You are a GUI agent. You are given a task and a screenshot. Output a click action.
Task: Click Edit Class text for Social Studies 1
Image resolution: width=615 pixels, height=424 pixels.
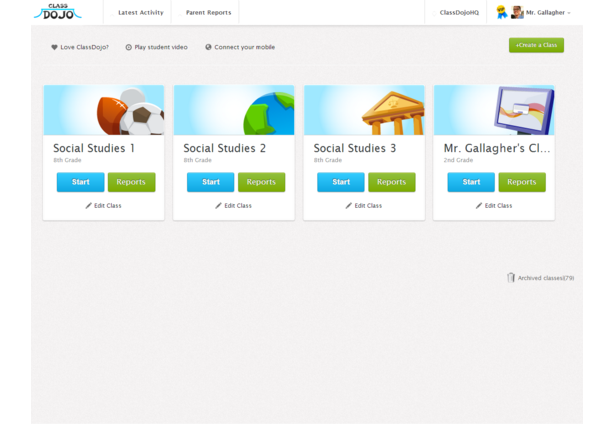point(108,206)
